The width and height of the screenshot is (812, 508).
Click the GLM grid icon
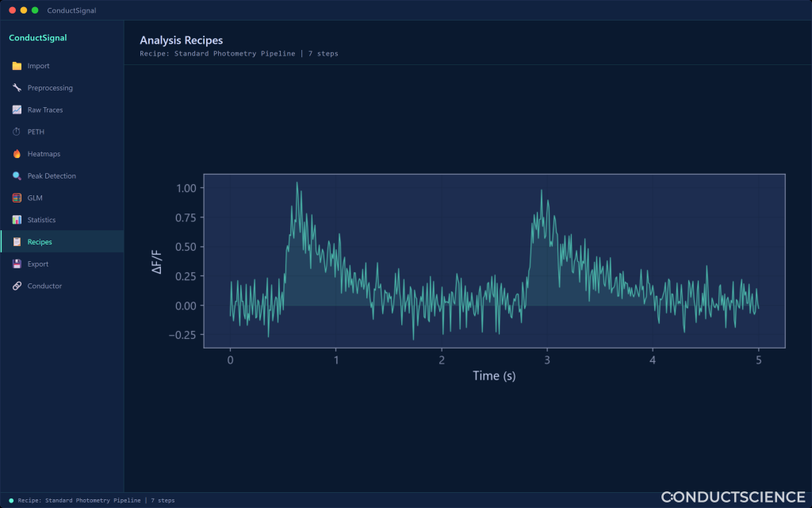17,198
